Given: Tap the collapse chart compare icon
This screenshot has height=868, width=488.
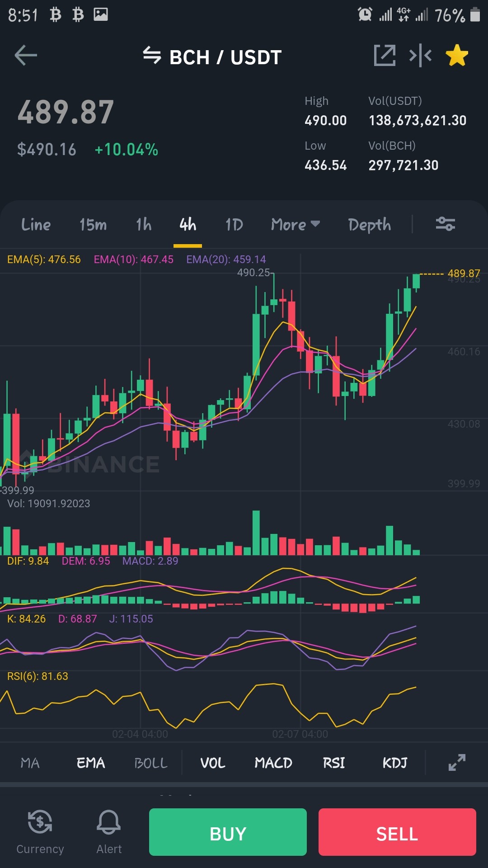Looking at the screenshot, I should click(420, 56).
